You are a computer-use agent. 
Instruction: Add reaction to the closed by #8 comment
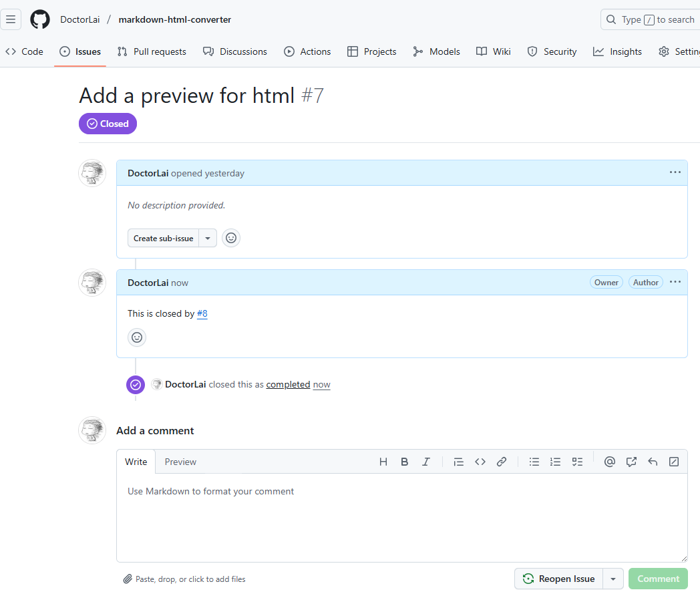pos(137,337)
